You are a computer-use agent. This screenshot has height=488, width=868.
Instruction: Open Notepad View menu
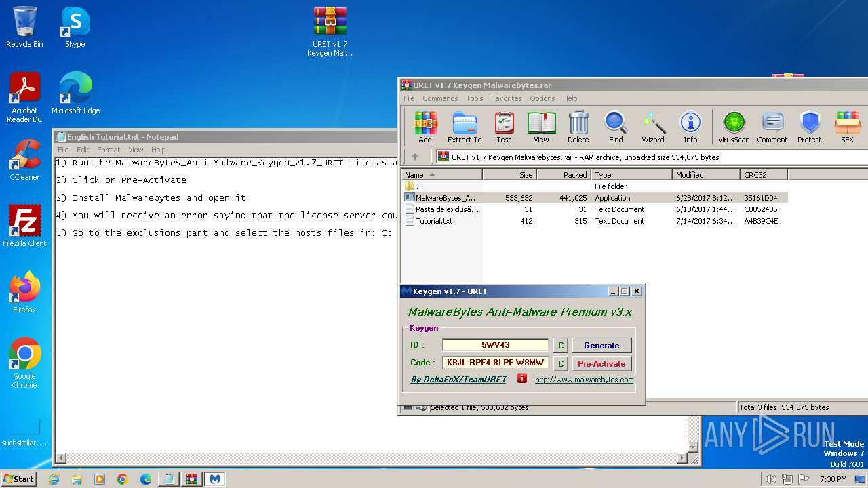(136, 150)
